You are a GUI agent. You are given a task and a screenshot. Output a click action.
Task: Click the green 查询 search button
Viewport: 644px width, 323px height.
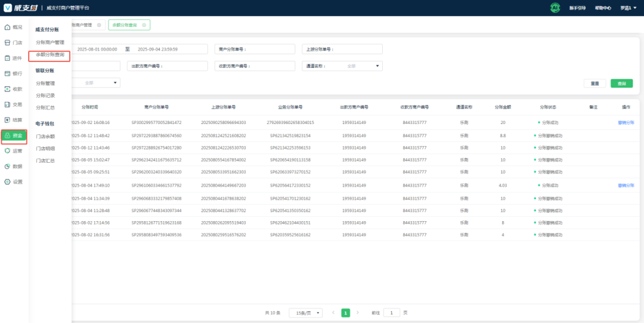point(621,83)
